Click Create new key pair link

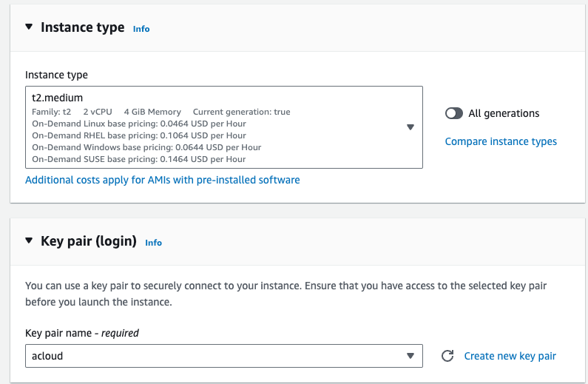point(510,356)
